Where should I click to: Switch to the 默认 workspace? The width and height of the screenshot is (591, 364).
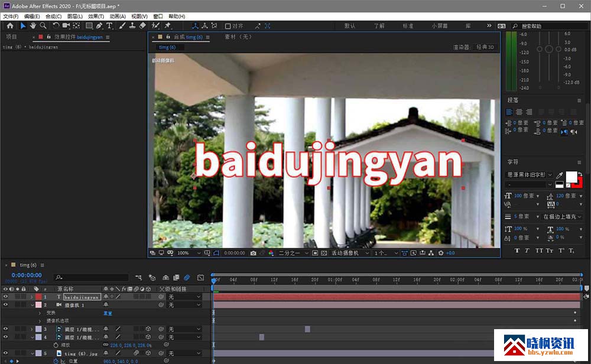(x=350, y=26)
